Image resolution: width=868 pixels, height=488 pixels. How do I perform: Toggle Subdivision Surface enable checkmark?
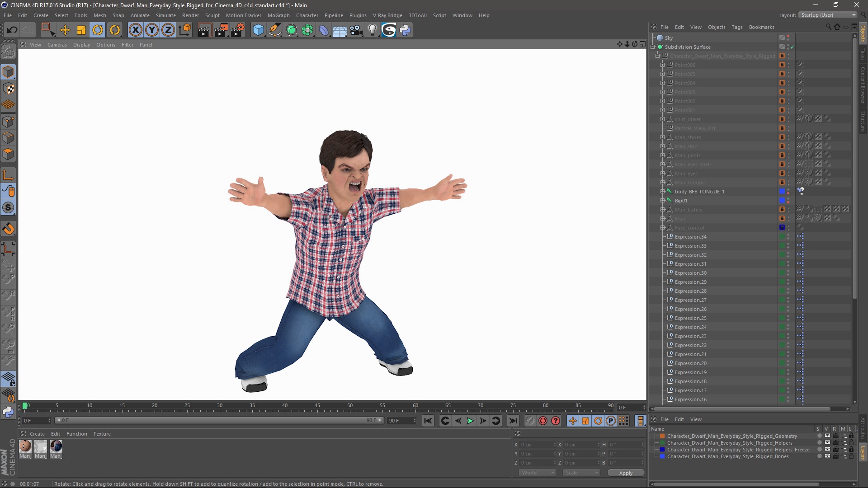pyautogui.click(x=793, y=47)
